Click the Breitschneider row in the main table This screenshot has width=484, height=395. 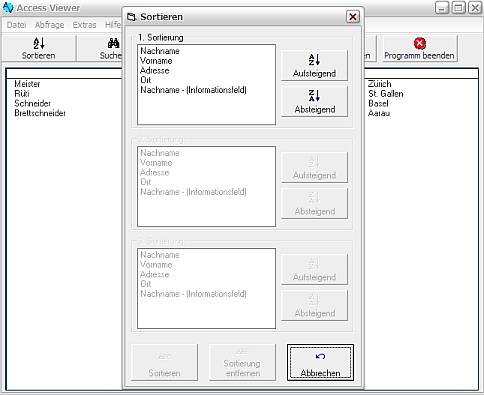40,113
